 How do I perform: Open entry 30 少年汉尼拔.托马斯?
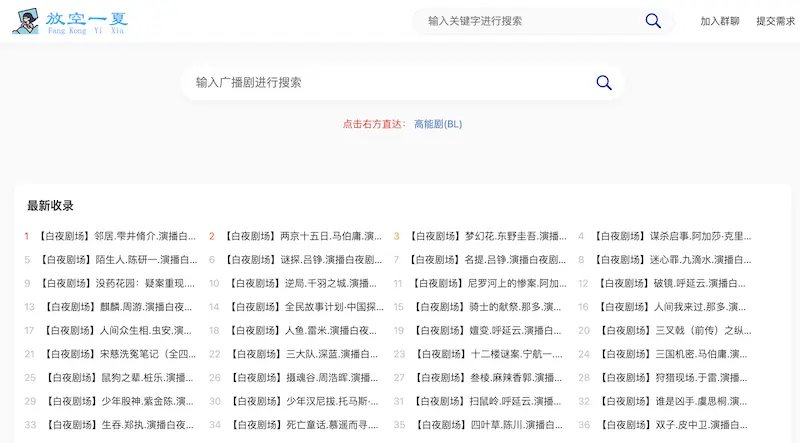(304, 401)
